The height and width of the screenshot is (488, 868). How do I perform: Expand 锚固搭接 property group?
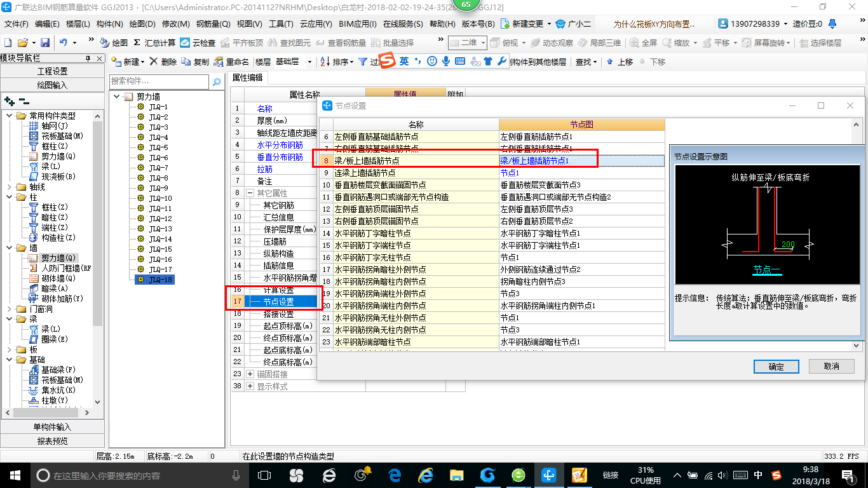tap(250, 374)
